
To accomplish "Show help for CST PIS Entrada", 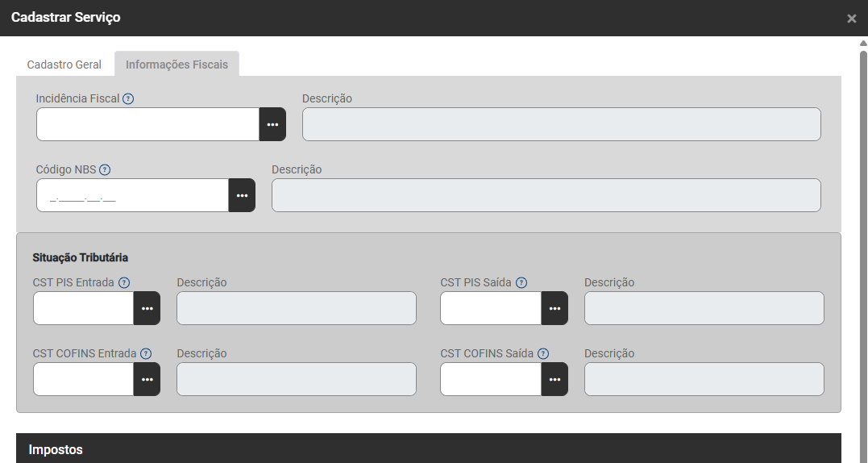I will coord(124,282).
